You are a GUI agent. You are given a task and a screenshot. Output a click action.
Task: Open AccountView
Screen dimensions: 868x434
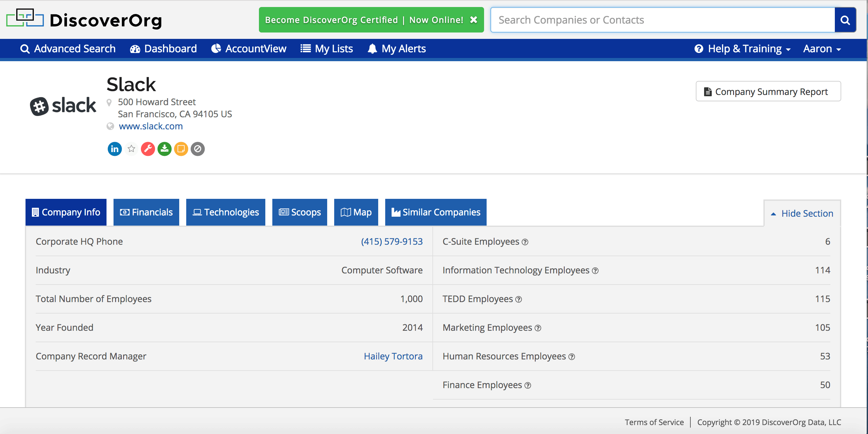pos(249,49)
